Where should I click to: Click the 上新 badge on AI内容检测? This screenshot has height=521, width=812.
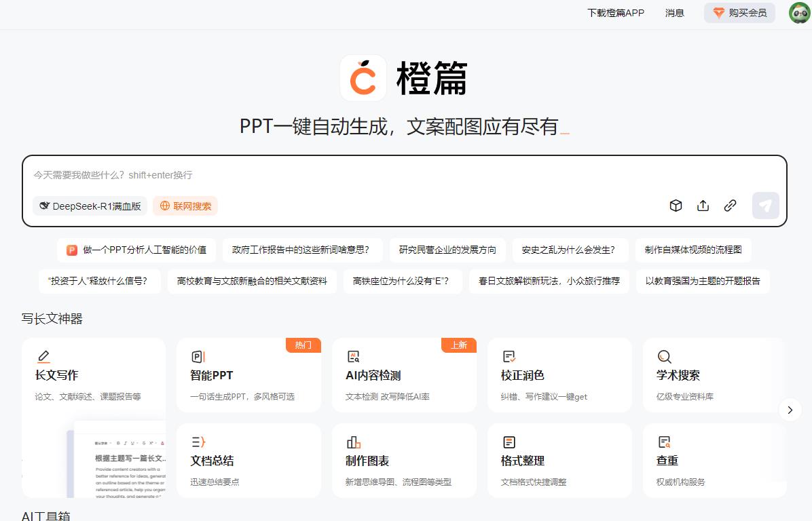click(459, 345)
